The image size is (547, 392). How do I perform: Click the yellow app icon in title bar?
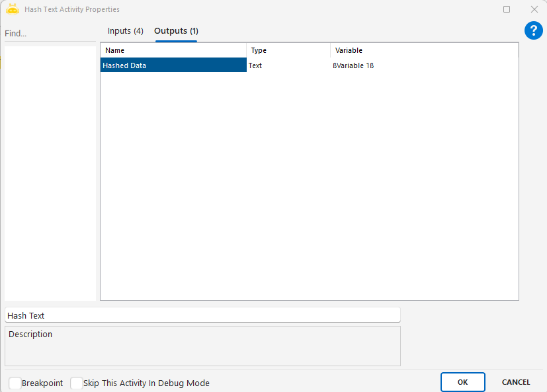(x=12, y=9)
